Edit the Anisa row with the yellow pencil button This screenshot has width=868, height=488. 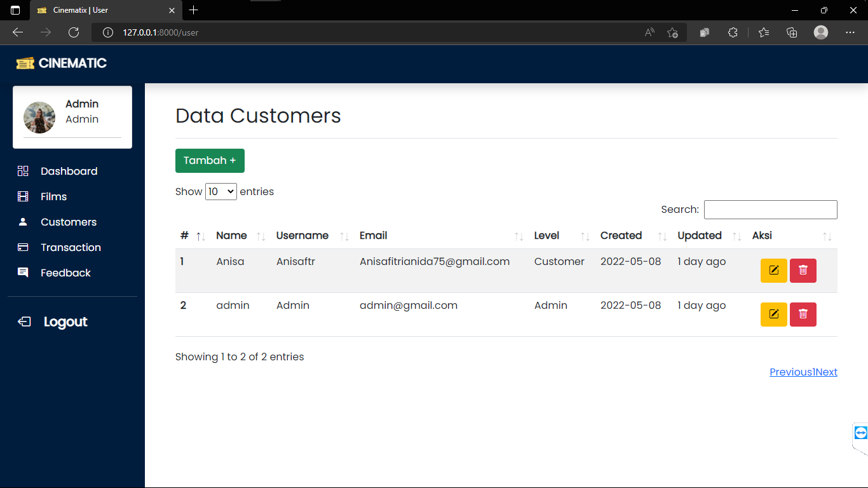pyautogui.click(x=774, y=271)
